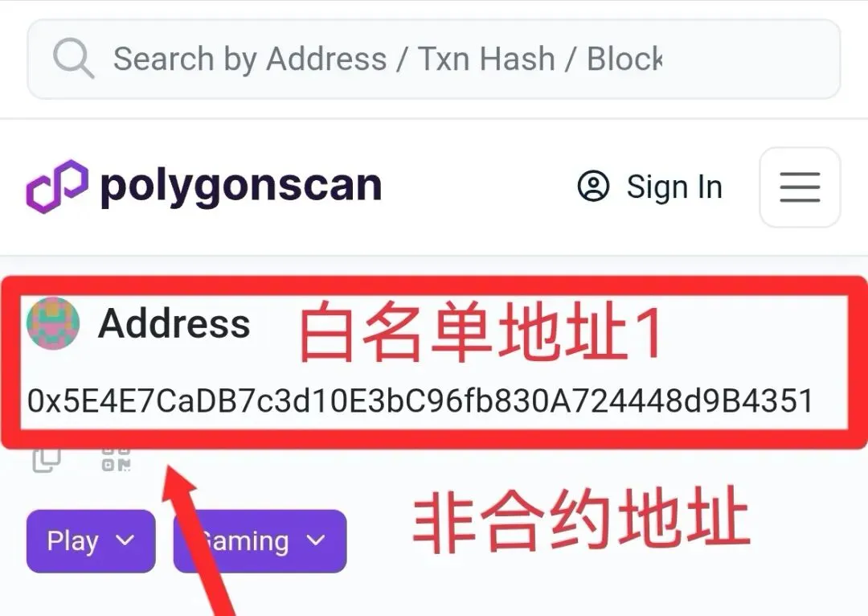Image resolution: width=868 pixels, height=616 pixels.
Task: Open the hamburger menu button
Action: [800, 187]
